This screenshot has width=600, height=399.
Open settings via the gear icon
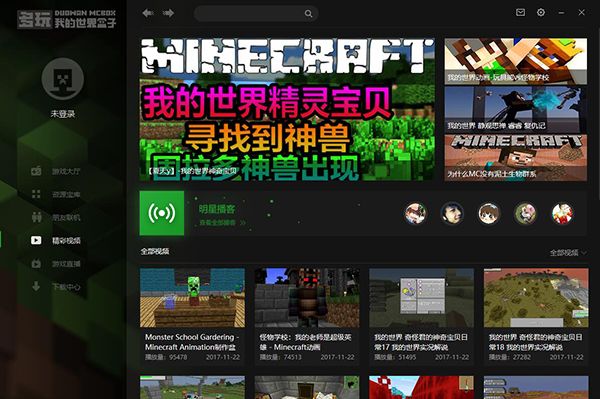(541, 13)
